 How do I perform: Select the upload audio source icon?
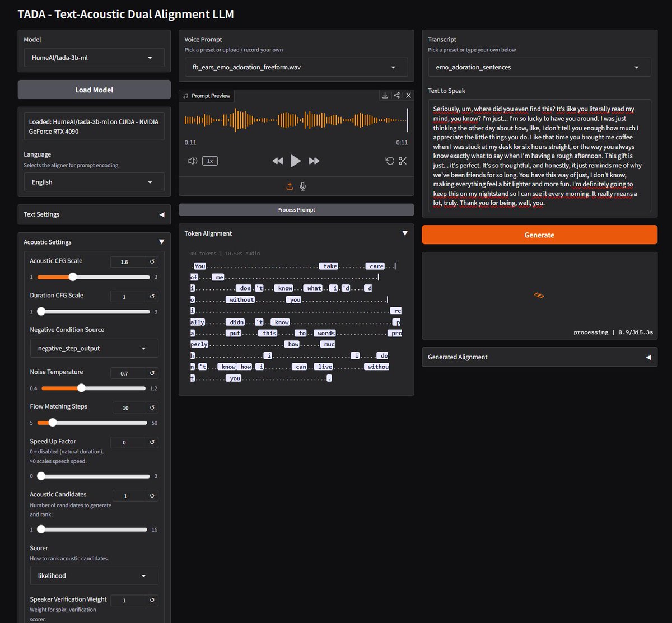coord(290,186)
